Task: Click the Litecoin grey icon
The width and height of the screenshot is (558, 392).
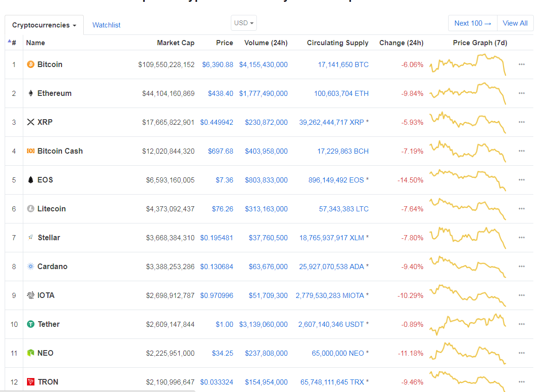Action: (31, 209)
